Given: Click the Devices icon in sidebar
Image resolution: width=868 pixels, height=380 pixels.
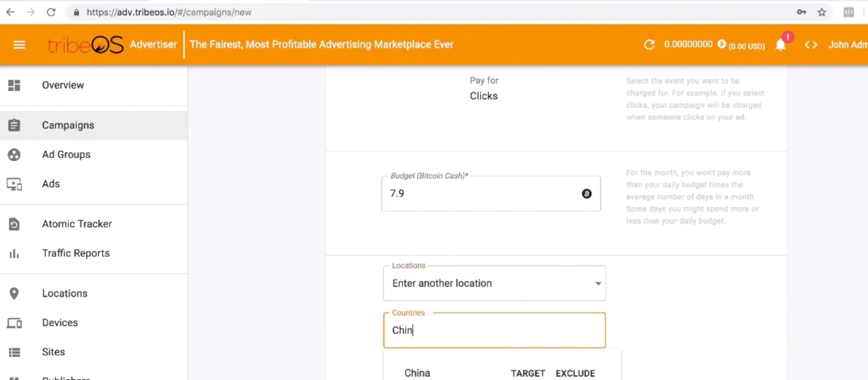Looking at the screenshot, I should (x=14, y=322).
